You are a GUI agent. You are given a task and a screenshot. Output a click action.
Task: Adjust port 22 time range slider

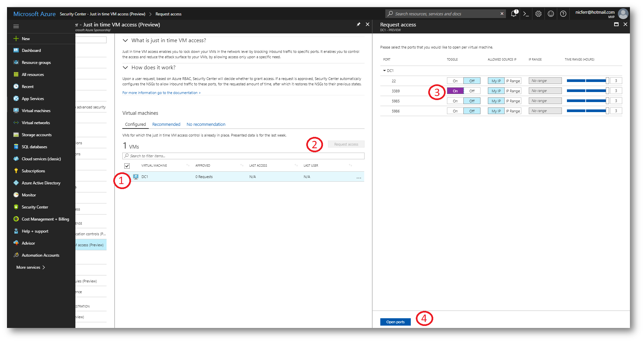588,81
